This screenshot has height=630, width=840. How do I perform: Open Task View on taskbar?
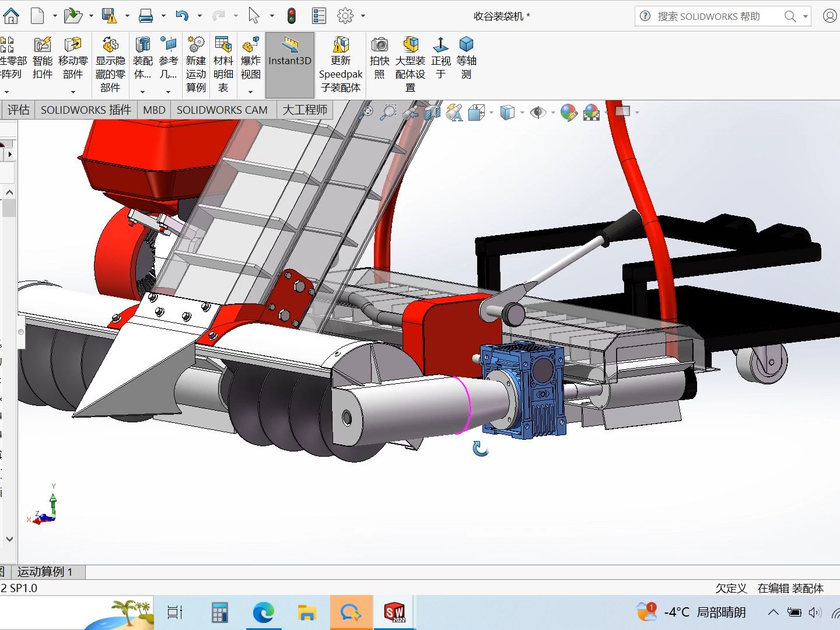(x=175, y=612)
